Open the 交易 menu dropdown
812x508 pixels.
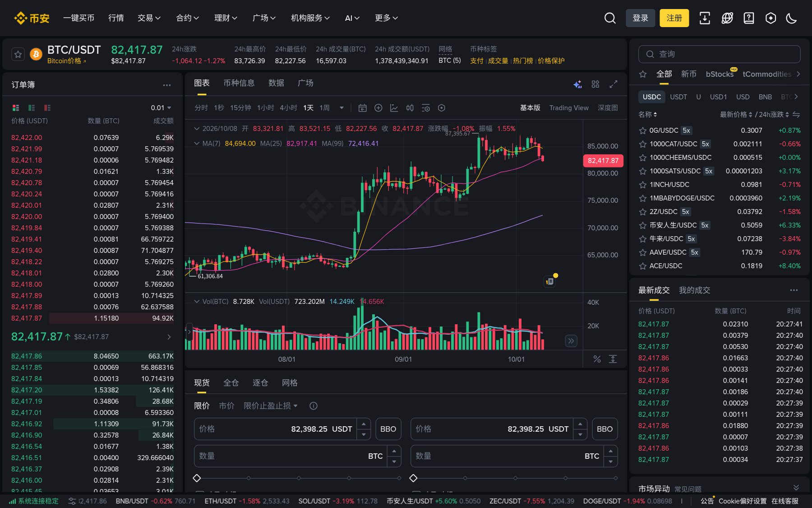pos(149,18)
